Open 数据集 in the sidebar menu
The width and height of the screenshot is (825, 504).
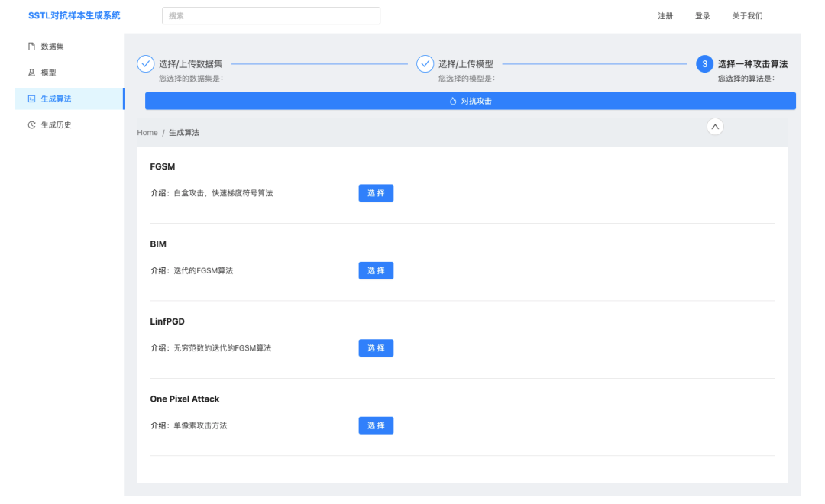point(70,47)
